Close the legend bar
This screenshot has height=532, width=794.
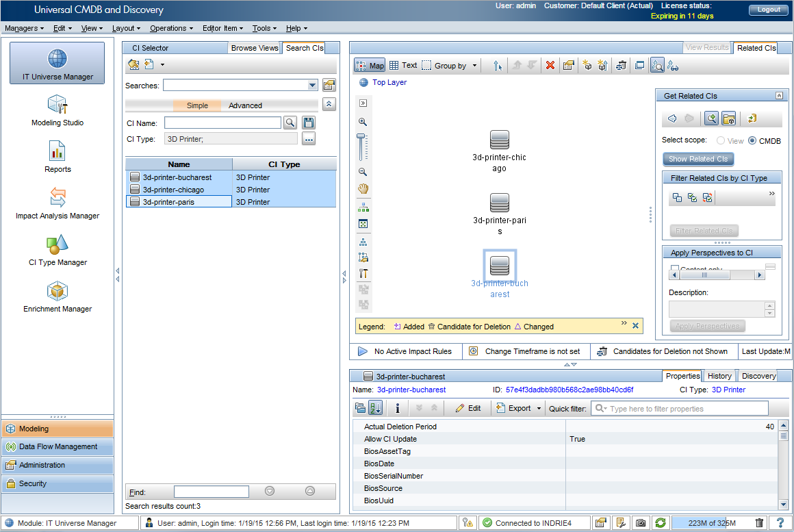pos(635,326)
